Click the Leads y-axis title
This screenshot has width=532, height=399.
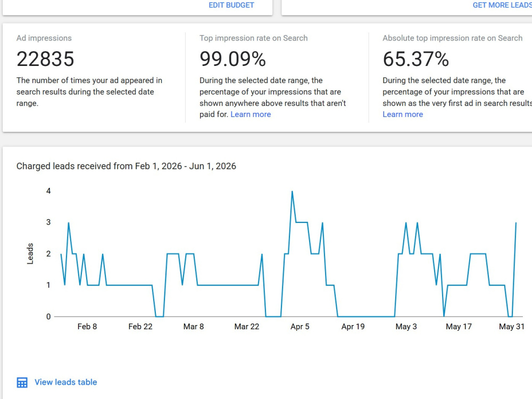click(30, 253)
